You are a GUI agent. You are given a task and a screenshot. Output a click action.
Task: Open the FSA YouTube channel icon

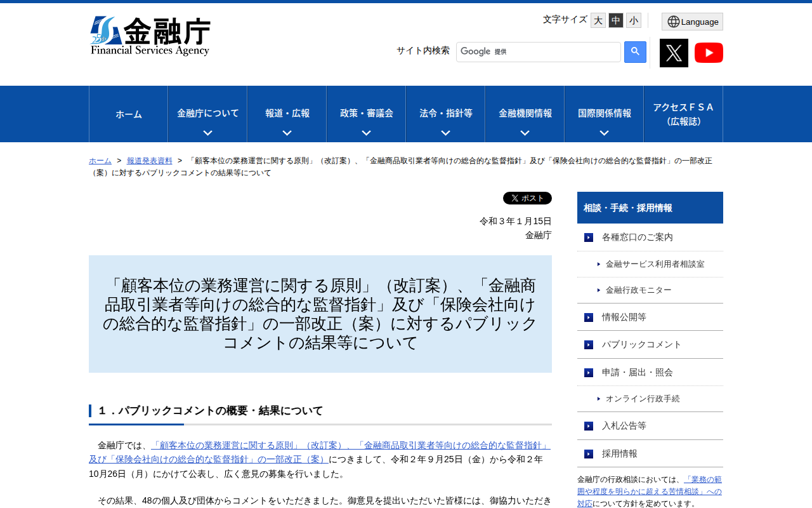(x=709, y=52)
